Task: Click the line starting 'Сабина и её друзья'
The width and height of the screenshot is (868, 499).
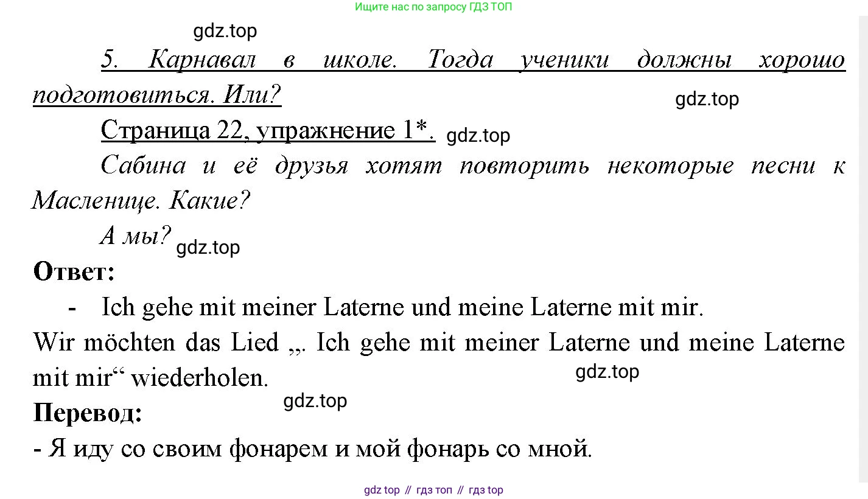Action: click(x=472, y=166)
